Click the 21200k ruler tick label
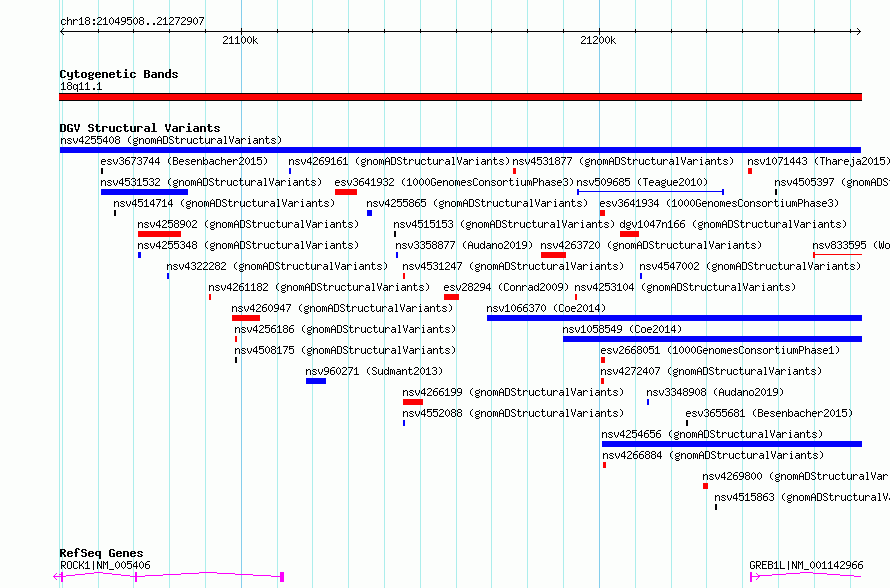The height and width of the screenshot is (588, 890). [598, 40]
